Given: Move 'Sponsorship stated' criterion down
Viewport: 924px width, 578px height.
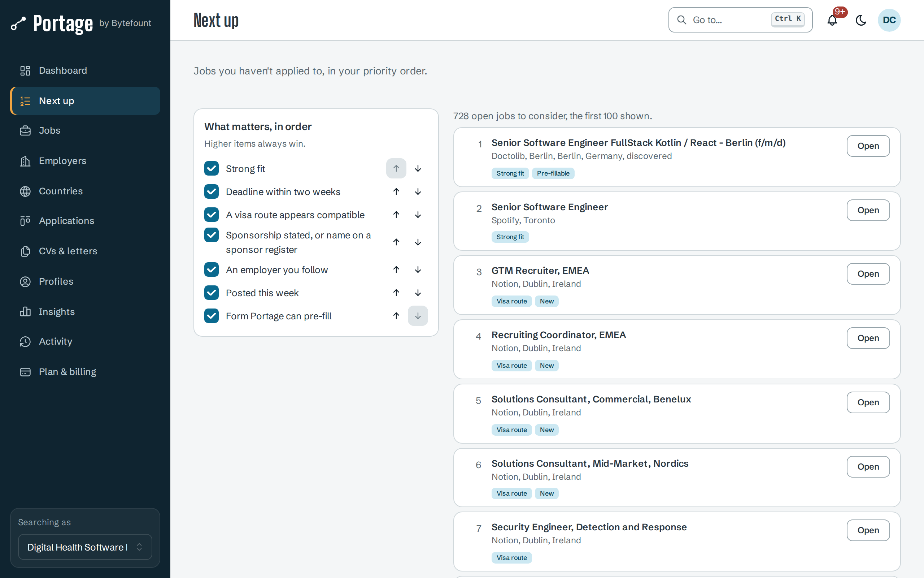Looking at the screenshot, I should [418, 242].
